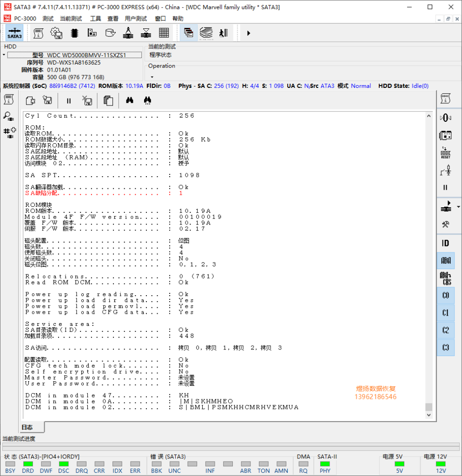
Task: Expand the Operation dropdown arrow
Action: (152, 77)
